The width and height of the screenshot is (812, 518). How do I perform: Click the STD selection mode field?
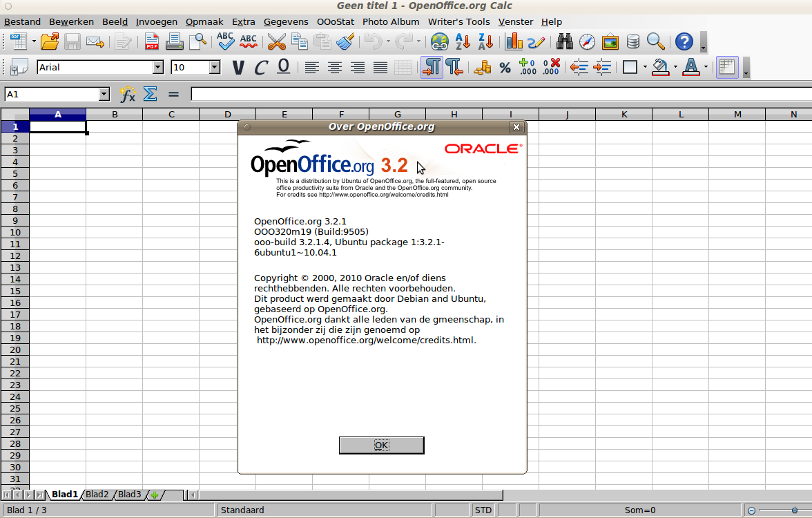[483, 510]
